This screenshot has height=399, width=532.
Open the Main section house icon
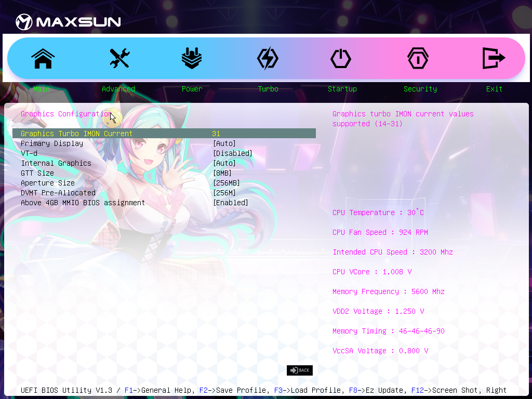[x=43, y=59]
